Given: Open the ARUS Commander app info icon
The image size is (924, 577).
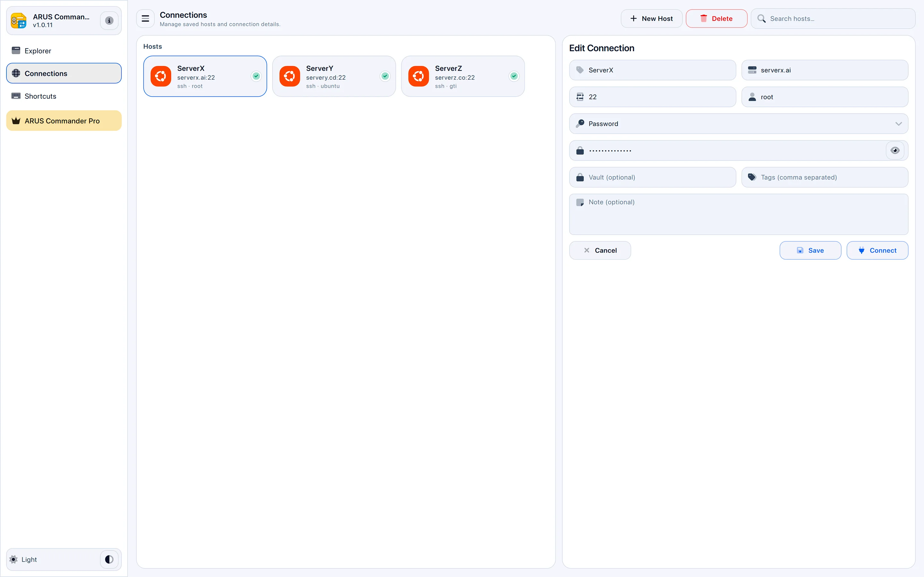Looking at the screenshot, I should point(109,21).
